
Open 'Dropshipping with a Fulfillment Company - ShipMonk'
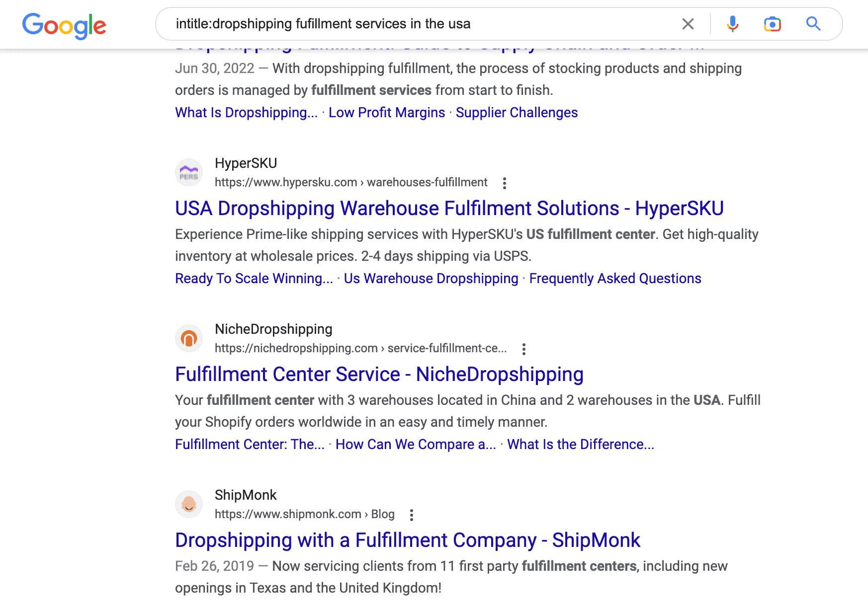point(407,540)
